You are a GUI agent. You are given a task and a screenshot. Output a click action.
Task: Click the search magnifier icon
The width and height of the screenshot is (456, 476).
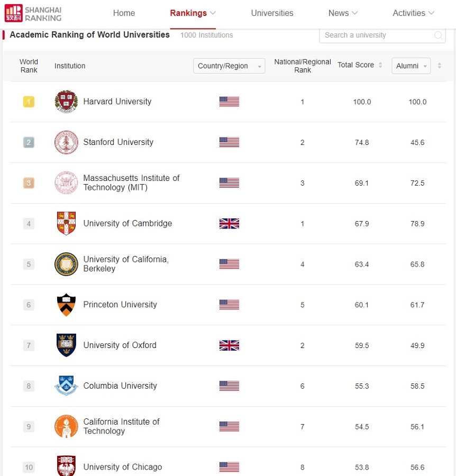click(438, 35)
